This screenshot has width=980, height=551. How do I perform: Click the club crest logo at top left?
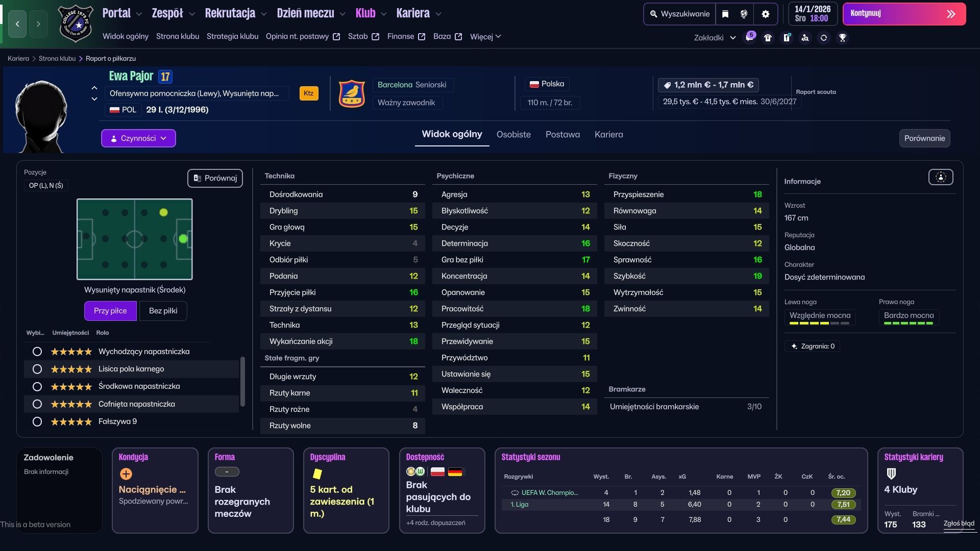pos(76,23)
